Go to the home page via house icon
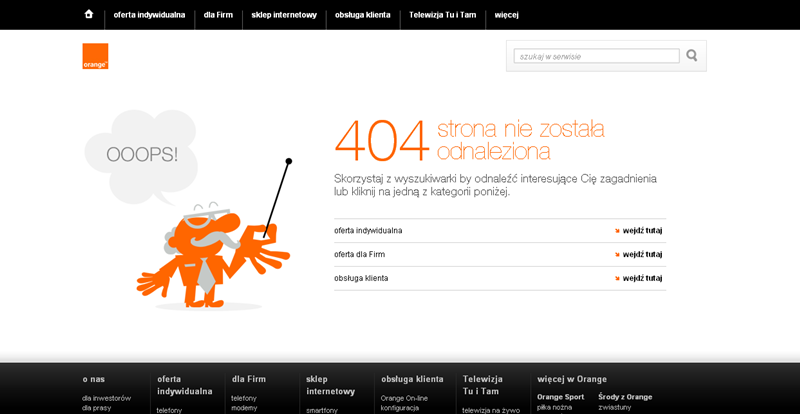The height and width of the screenshot is (414, 800). pos(89,14)
